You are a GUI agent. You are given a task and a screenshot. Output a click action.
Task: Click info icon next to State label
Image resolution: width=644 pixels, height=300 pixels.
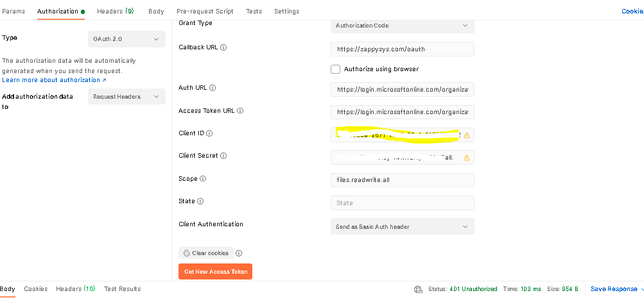pyautogui.click(x=200, y=201)
